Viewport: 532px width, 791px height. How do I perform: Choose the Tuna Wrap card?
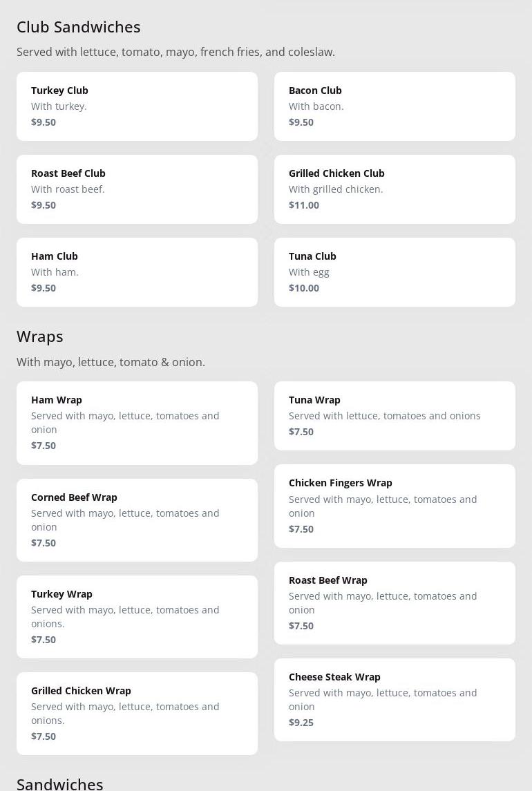[x=395, y=416]
